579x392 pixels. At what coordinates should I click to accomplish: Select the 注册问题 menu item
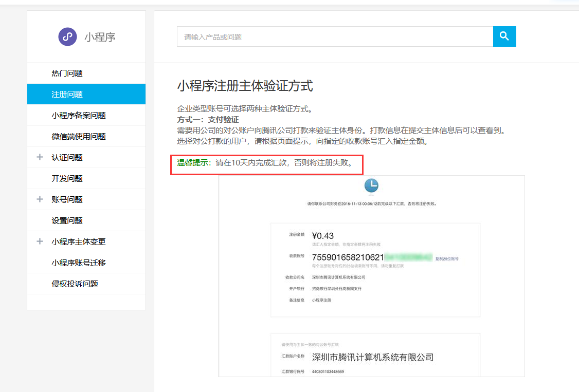86,94
